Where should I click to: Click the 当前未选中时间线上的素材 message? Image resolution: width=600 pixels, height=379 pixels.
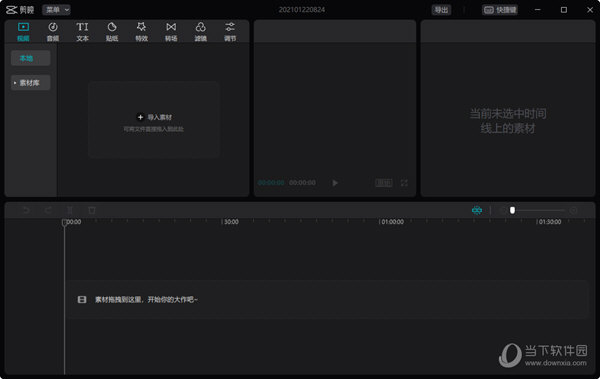point(508,121)
